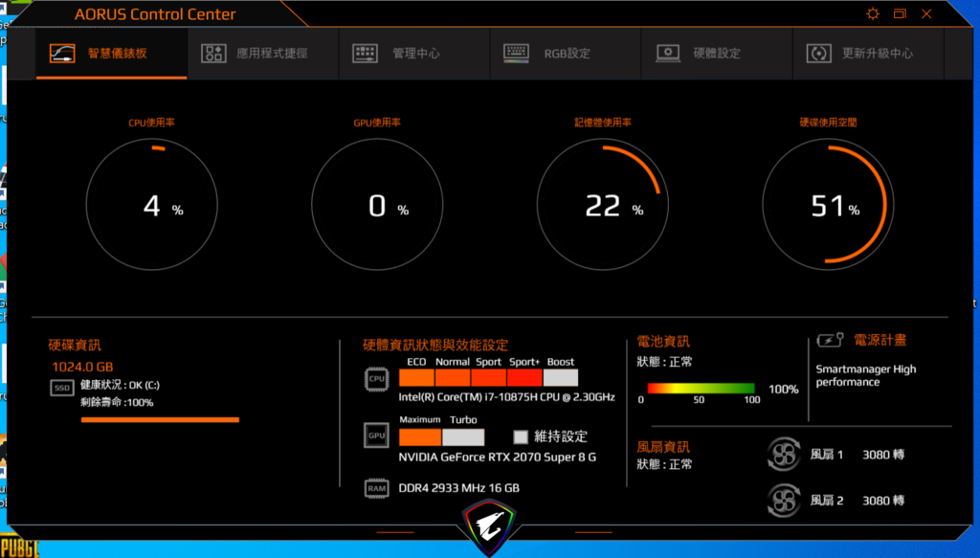Image resolution: width=980 pixels, height=558 pixels.
Task: Click the AORUS eagle logo at bottom
Action: [x=489, y=526]
